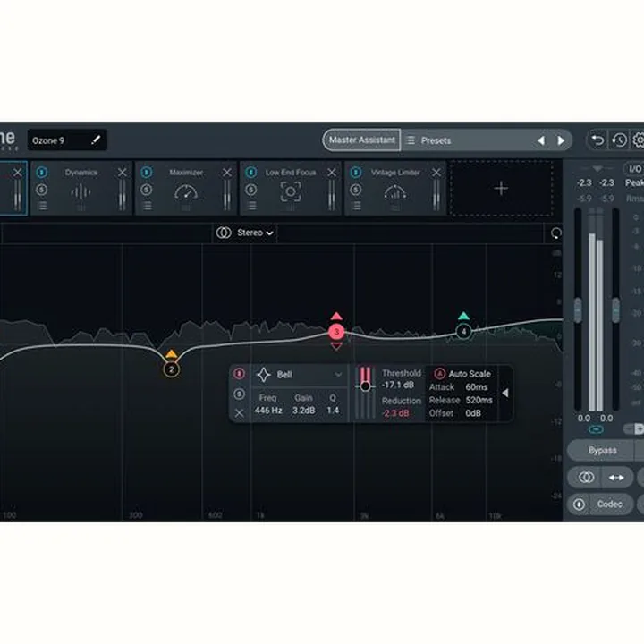Open the settings gear
This screenshot has width=644, height=644.
[x=639, y=140]
